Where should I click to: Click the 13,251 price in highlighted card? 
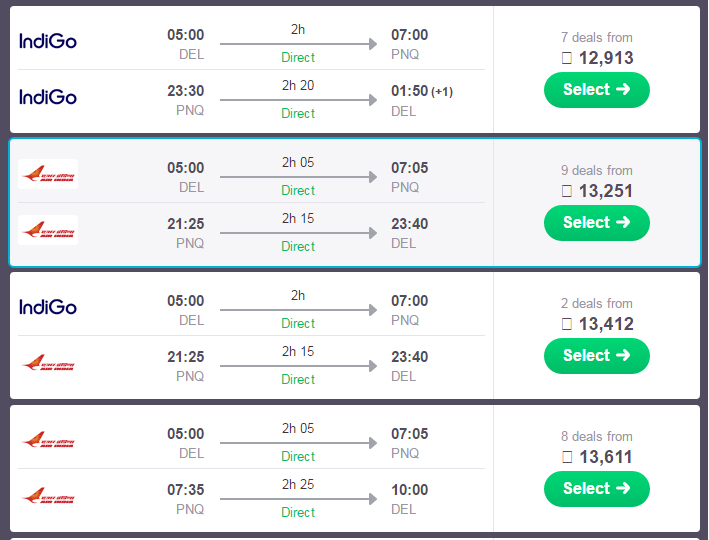pyautogui.click(x=605, y=191)
